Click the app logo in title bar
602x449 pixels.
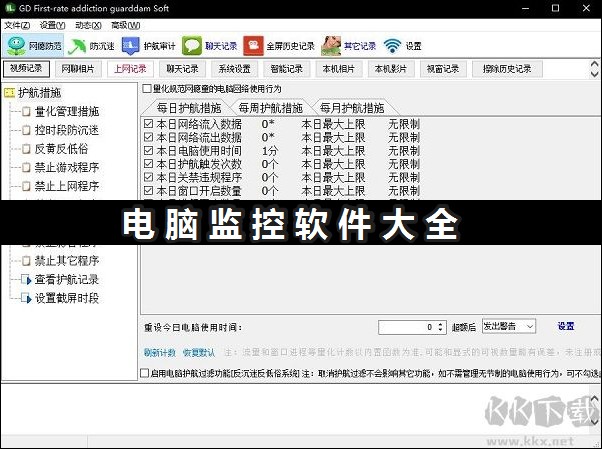[x=10, y=8]
